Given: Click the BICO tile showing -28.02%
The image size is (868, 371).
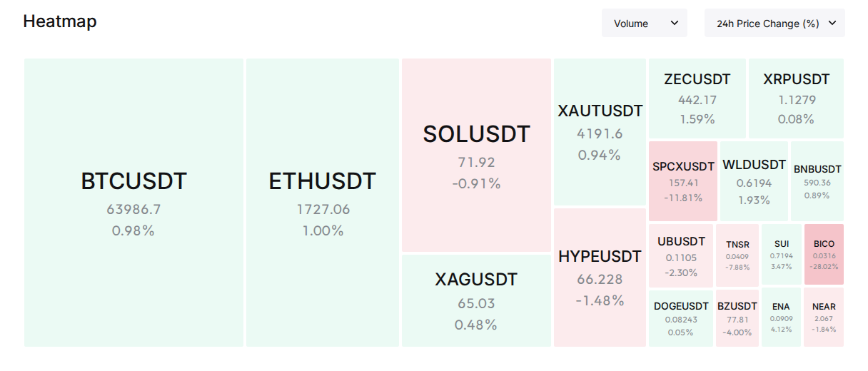Looking at the screenshot, I should [x=824, y=254].
